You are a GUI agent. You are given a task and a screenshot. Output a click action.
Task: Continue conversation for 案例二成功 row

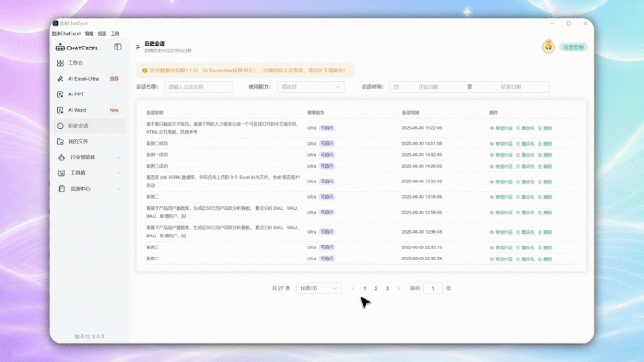coord(501,144)
